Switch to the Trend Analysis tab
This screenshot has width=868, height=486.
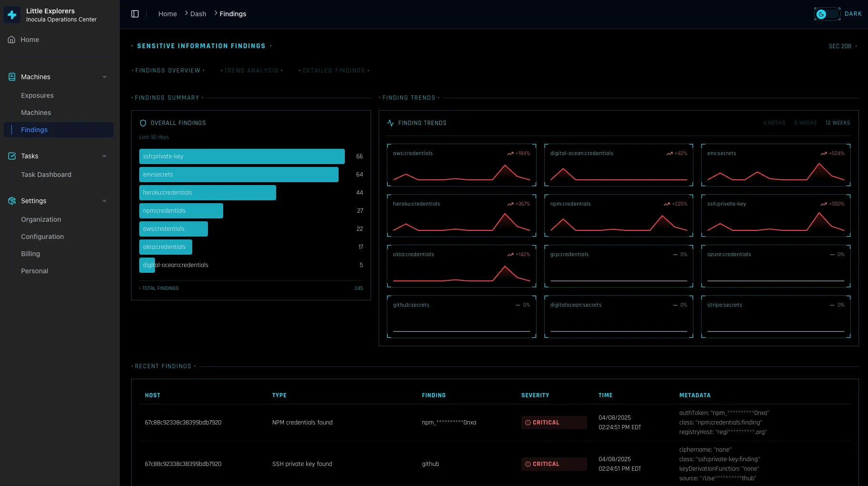pos(251,70)
